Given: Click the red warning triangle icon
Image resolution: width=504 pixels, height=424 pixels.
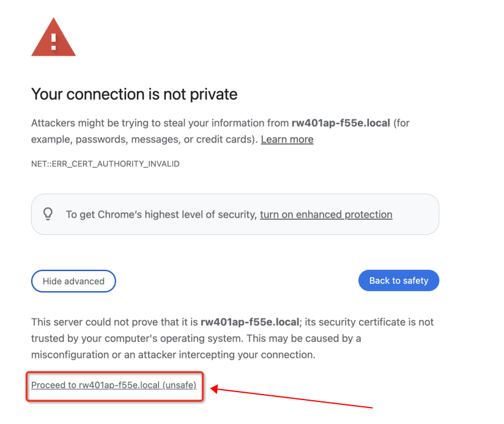Looking at the screenshot, I should [x=53, y=37].
